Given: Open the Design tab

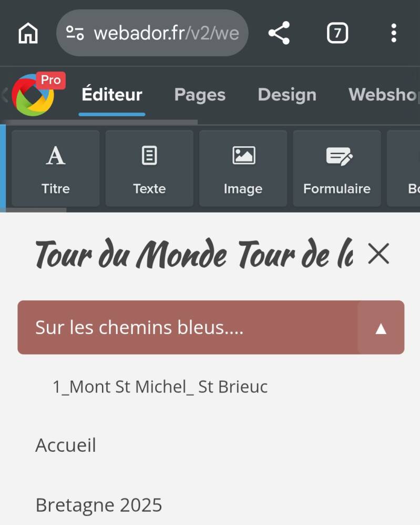Looking at the screenshot, I should coord(287,95).
